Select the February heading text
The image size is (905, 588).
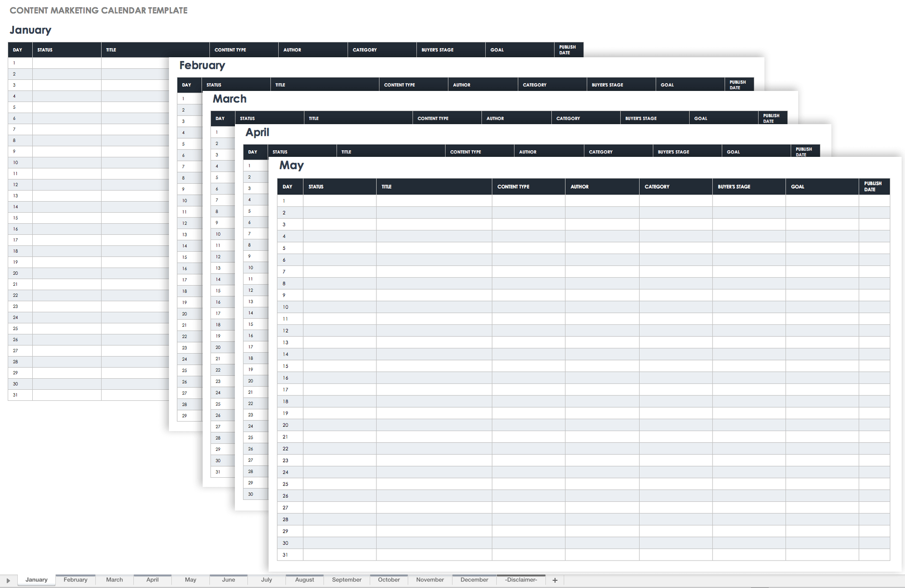click(x=202, y=65)
